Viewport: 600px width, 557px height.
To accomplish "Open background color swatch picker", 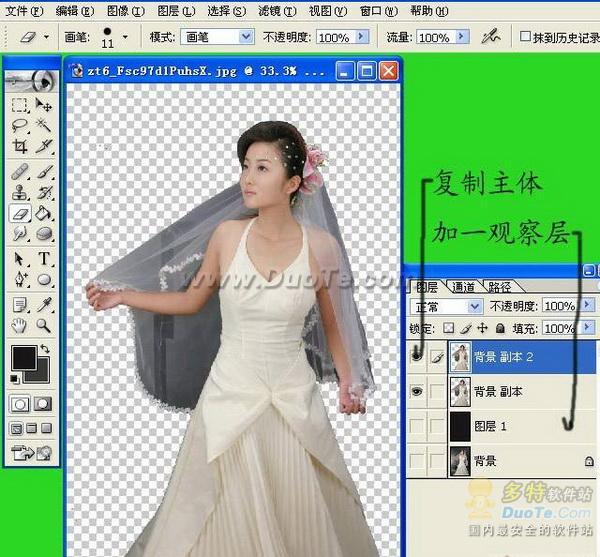I will 42,374.
